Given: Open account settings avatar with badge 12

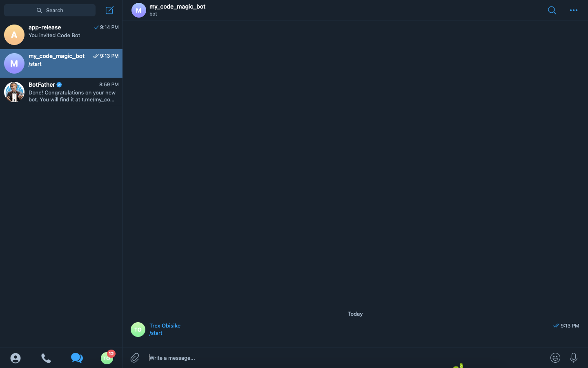Looking at the screenshot, I should pos(107,358).
